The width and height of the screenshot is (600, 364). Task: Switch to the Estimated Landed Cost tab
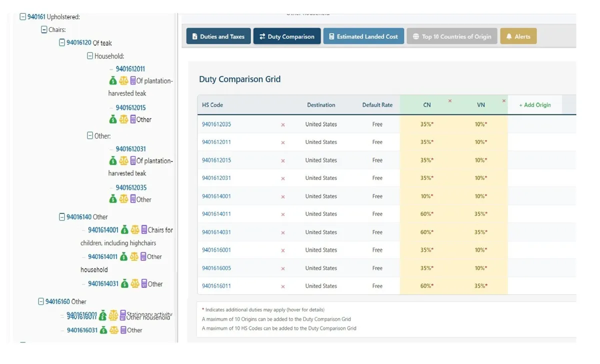363,35
